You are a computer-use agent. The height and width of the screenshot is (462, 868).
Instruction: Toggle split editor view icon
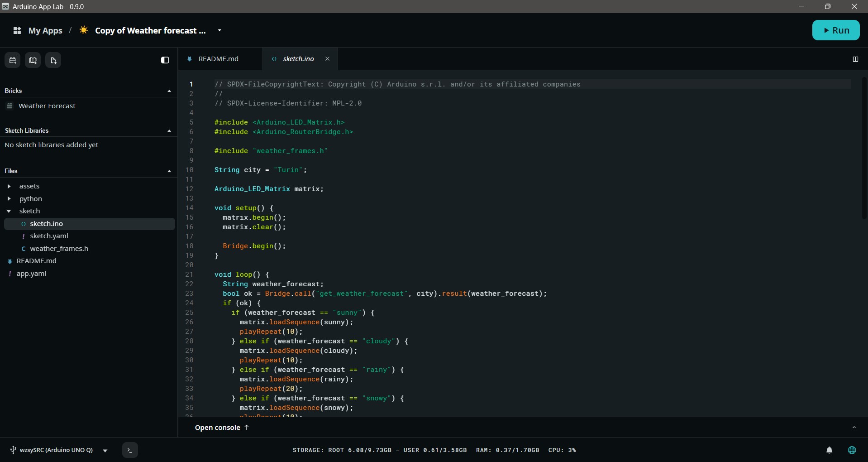pyautogui.click(x=855, y=59)
